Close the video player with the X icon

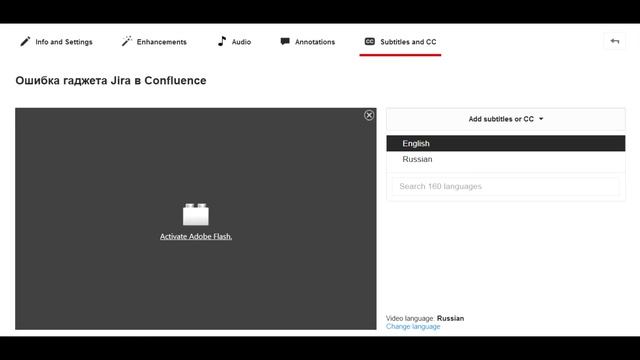point(369,116)
